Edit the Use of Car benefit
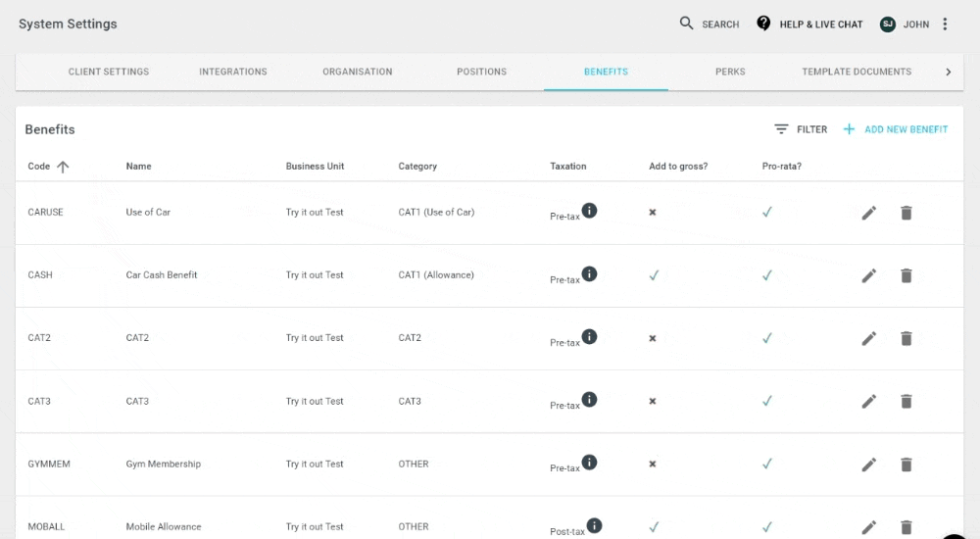The image size is (980, 539). click(868, 213)
